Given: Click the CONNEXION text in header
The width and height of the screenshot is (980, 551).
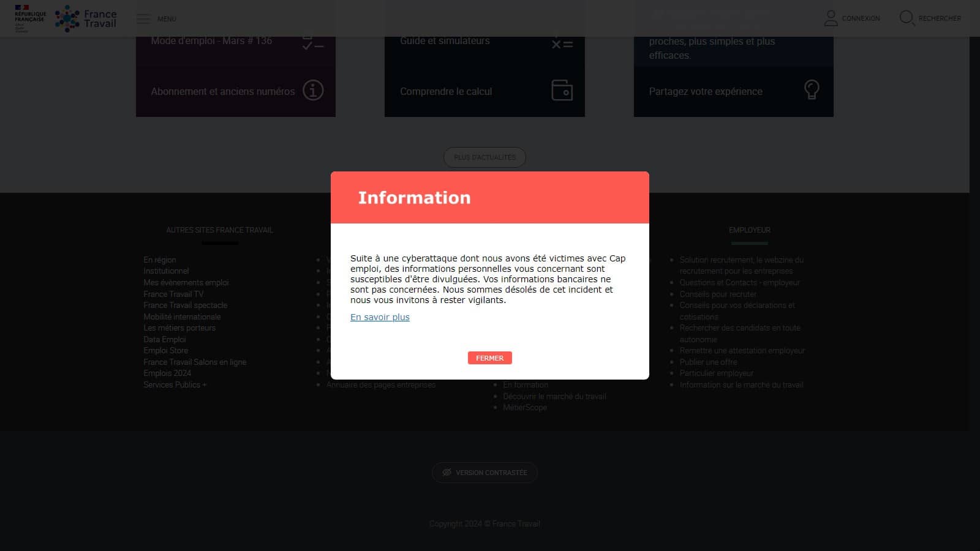Looking at the screenshot, I should pyautogui.click(x=861, y=18).
